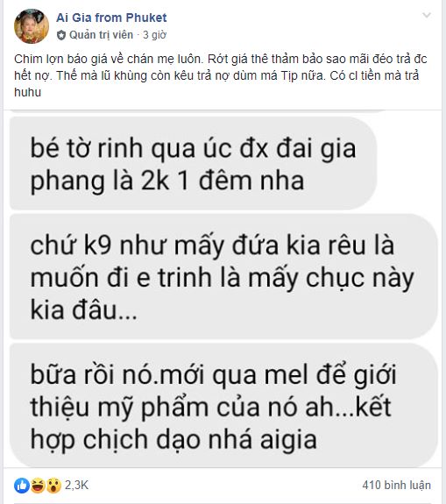Expand the post options chevron
446x504 pixels.
(427, 15)
